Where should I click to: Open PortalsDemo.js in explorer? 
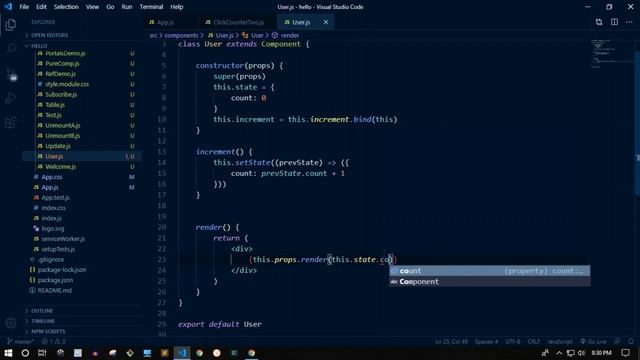65,53
